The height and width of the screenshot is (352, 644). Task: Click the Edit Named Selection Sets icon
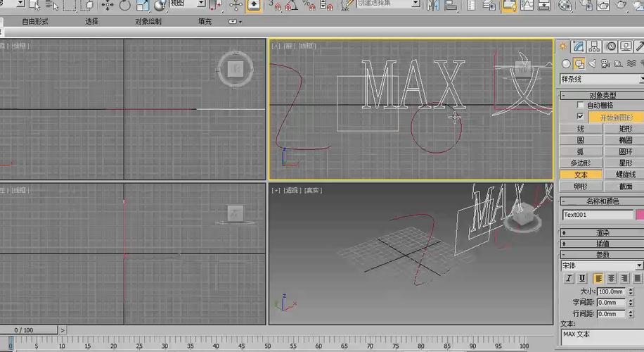pyautogui.click(x=346, y=5)
